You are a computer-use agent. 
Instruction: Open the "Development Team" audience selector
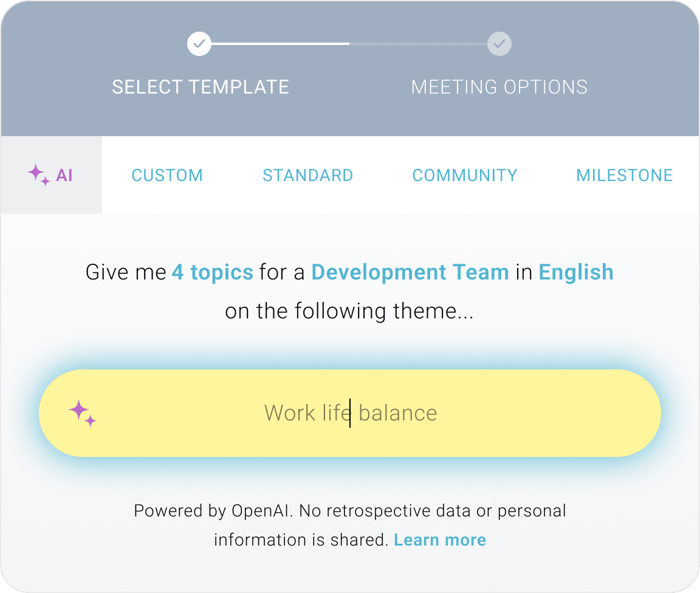(410, 272)
